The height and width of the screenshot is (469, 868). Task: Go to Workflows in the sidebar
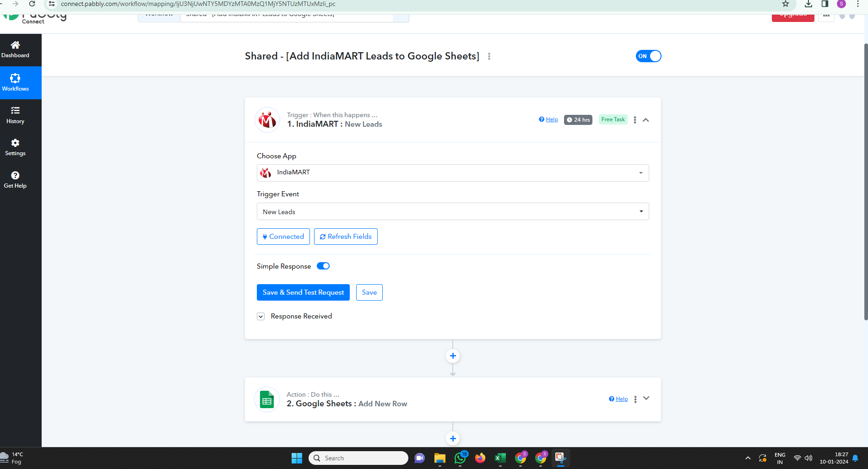pyautogui.click(x=21, y=83)
